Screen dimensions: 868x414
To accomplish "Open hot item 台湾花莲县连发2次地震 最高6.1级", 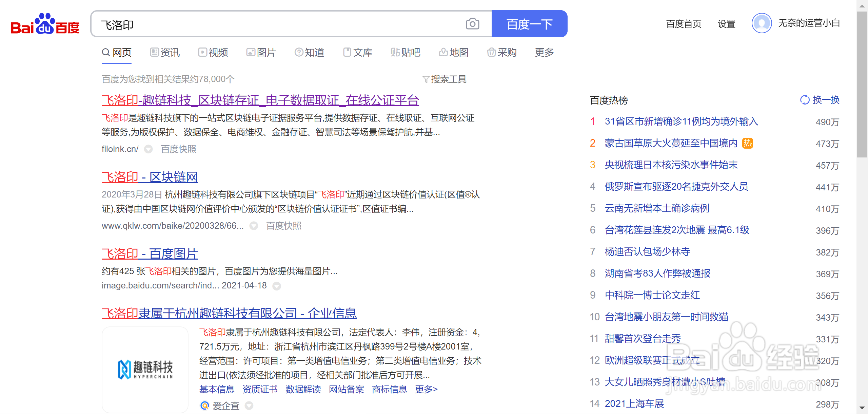I will click(677, 230).
